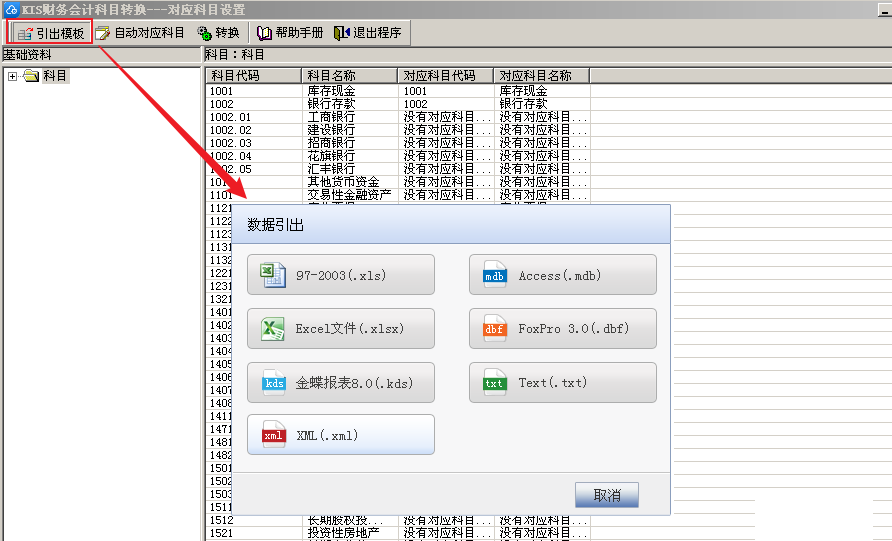Choose the Excel文件(.xlsx) export option
The image size is (892, 541).
(340, 328)
